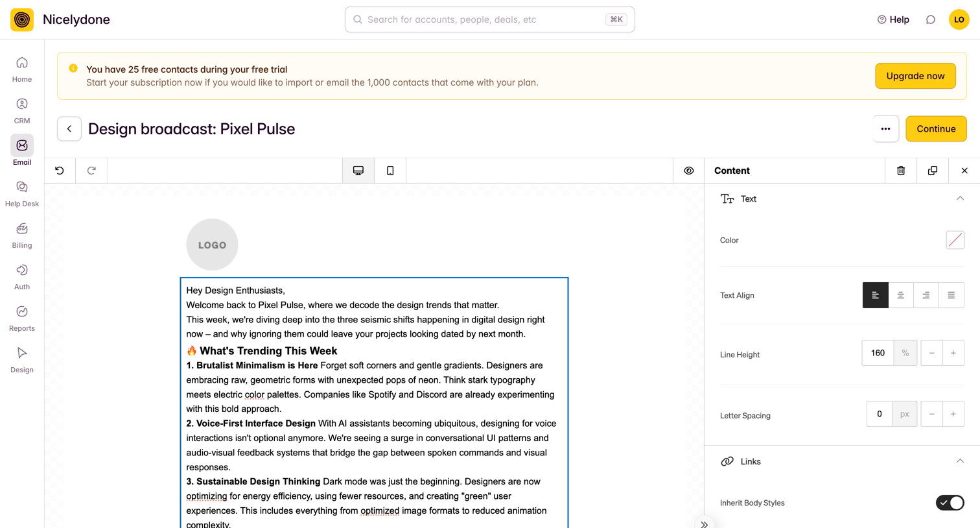Collapse the Links section chevron
Viewport: 980px width, 528px height.
click(960, 461)
